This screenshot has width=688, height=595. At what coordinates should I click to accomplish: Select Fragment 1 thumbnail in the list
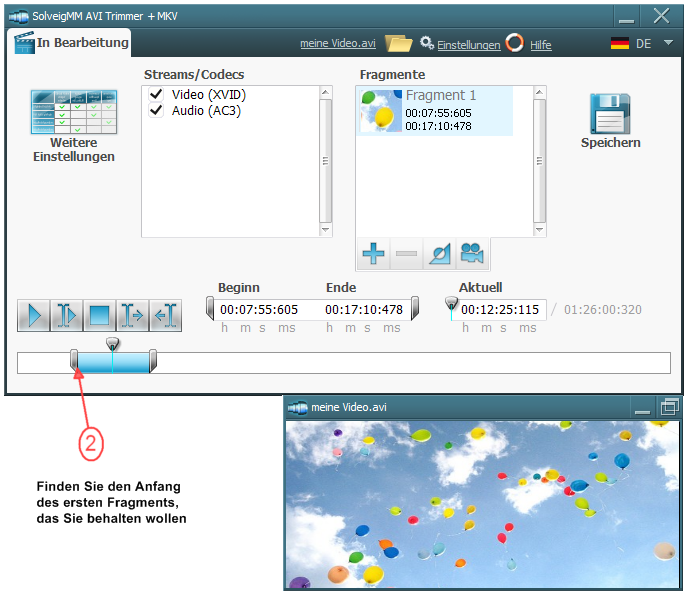click(x=381, y=111)
